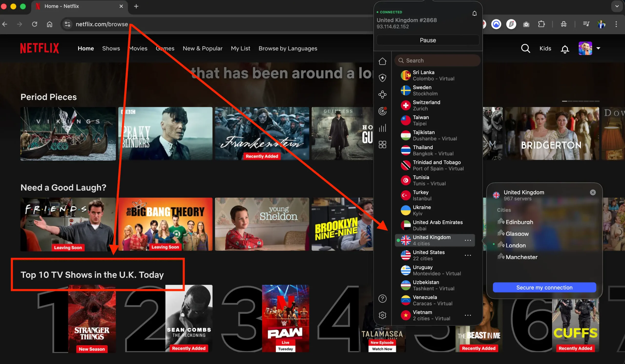Open the VPN help question-mark icon
The image size is (625, 364).
point(382,298)
